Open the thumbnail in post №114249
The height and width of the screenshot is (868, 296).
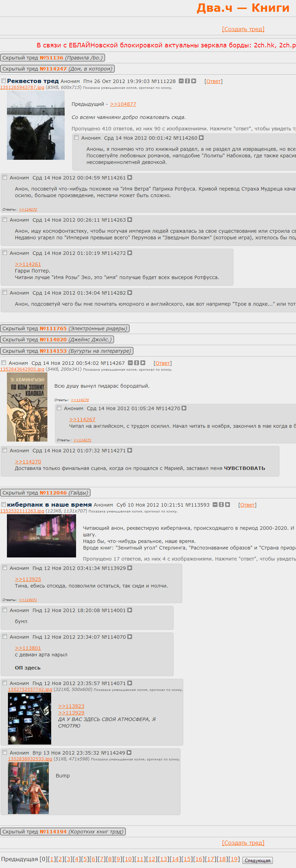click(x=28, y=788)
